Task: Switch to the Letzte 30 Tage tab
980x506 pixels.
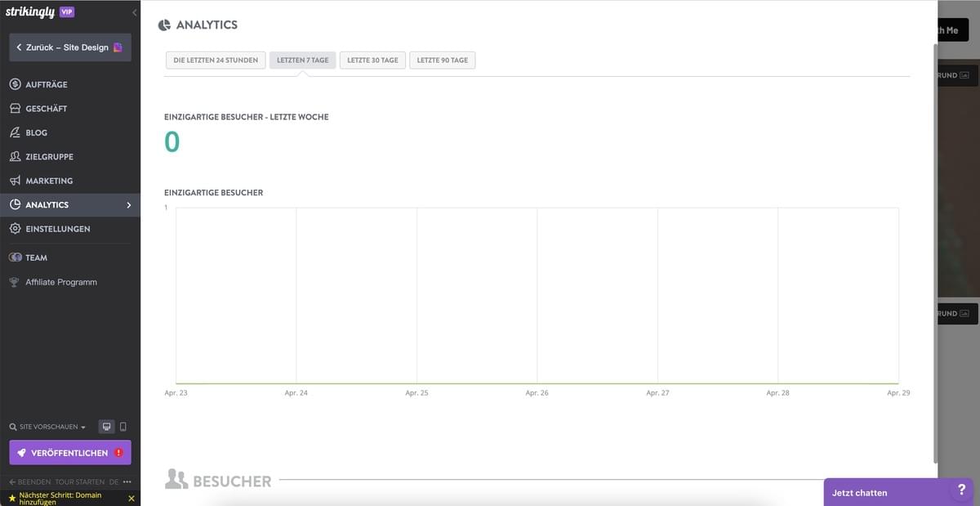Action: (x=372, y=59)
